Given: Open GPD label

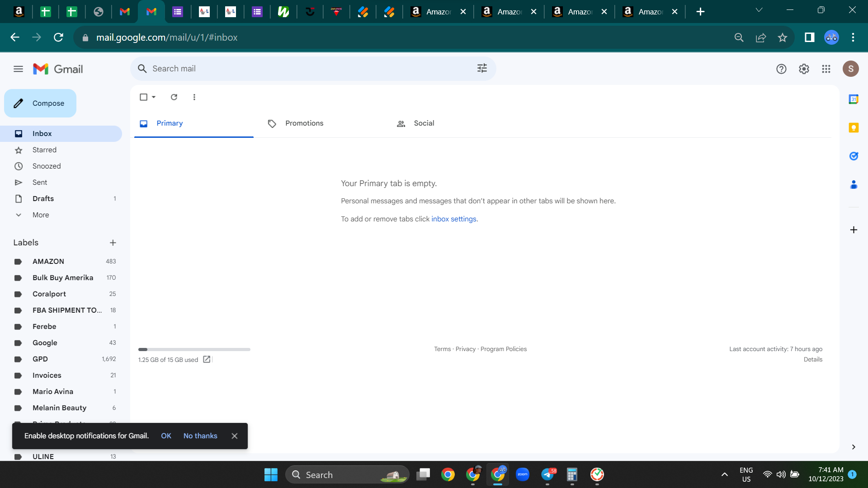Looking at the screenshot, I should [61, 359].
